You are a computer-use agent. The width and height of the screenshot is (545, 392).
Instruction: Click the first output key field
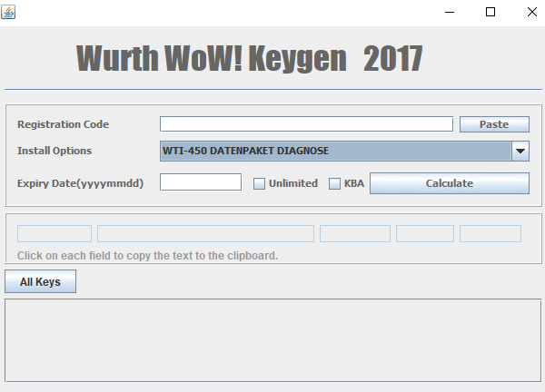(54, 234)
